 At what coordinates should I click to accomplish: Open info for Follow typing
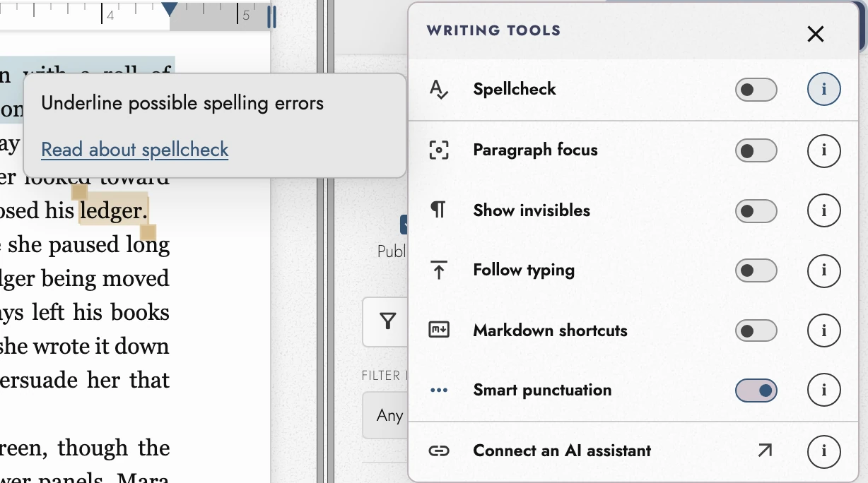[x=824, y=270]
